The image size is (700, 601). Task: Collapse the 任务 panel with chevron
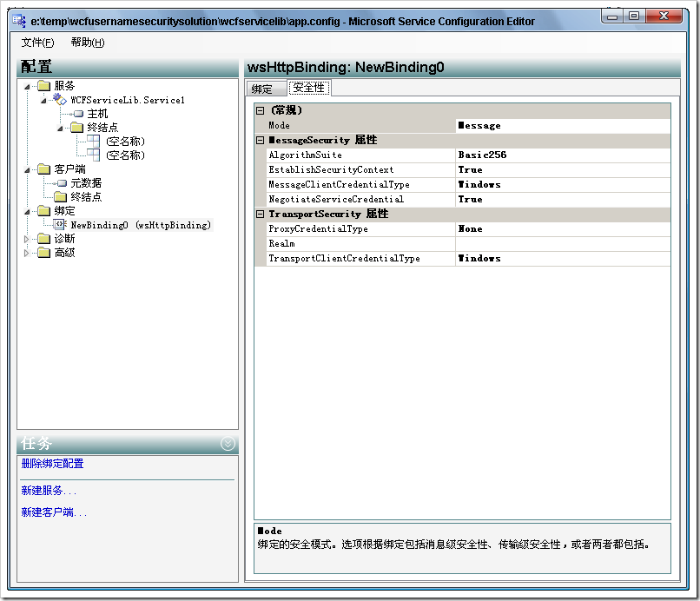(x=228, y=444)
